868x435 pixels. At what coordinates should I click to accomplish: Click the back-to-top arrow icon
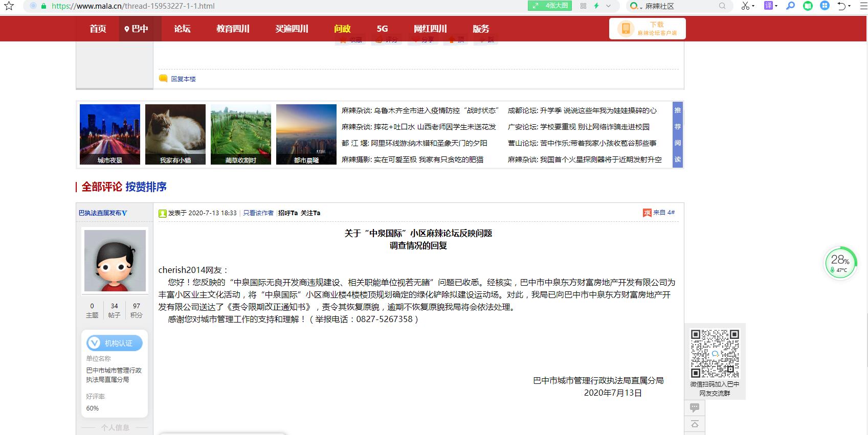point(695,424)
